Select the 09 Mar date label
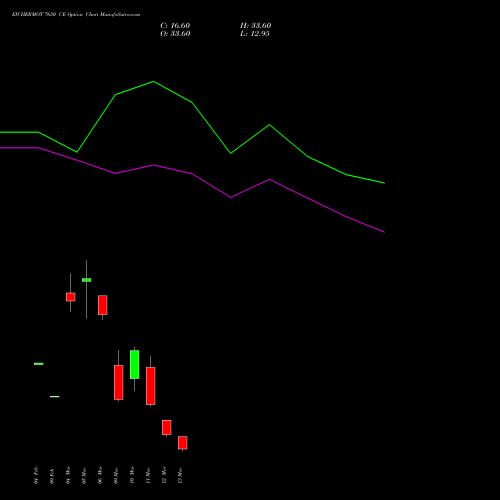The width and height of the screenshot is (500, 500). tap(116, 475)
